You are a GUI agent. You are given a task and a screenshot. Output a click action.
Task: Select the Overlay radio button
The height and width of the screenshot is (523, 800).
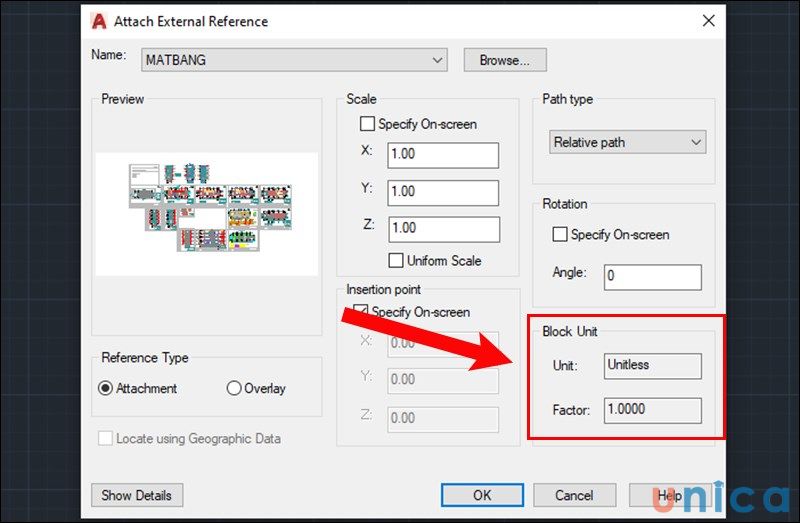[234, 388]
